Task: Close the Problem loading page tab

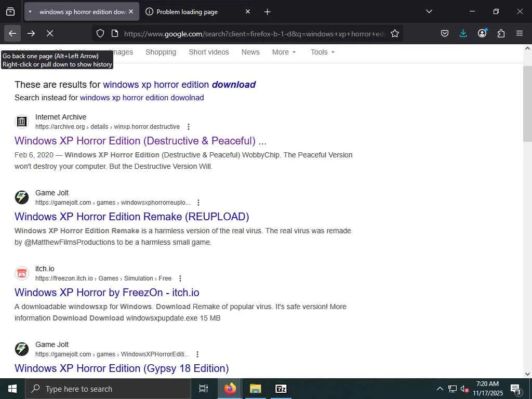Action: click(x=248, y=11)
